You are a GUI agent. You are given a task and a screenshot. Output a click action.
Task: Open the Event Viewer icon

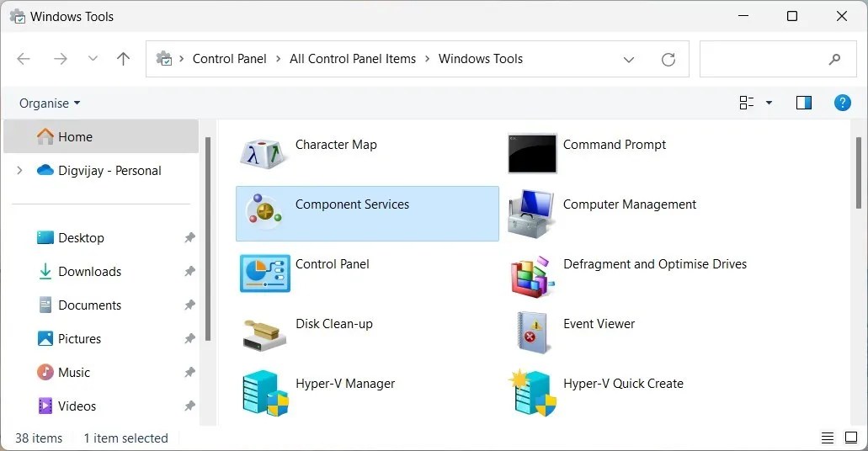[532, 332]
